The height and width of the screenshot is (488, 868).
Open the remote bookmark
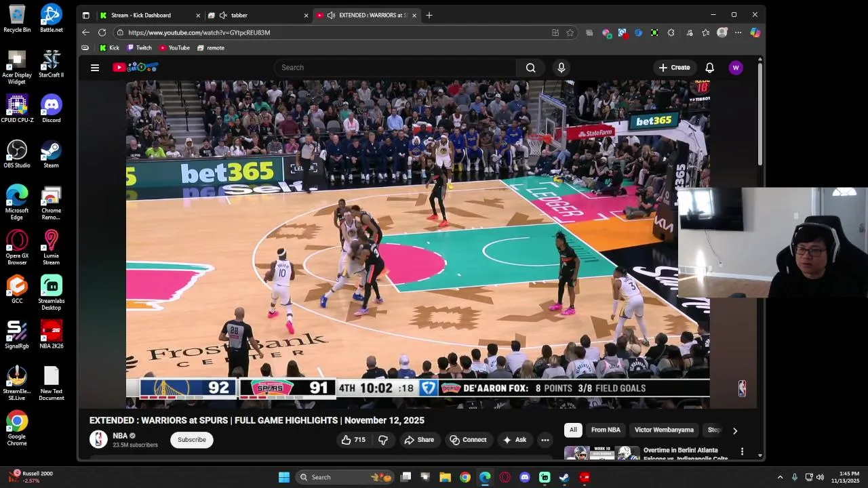point(210,48)
